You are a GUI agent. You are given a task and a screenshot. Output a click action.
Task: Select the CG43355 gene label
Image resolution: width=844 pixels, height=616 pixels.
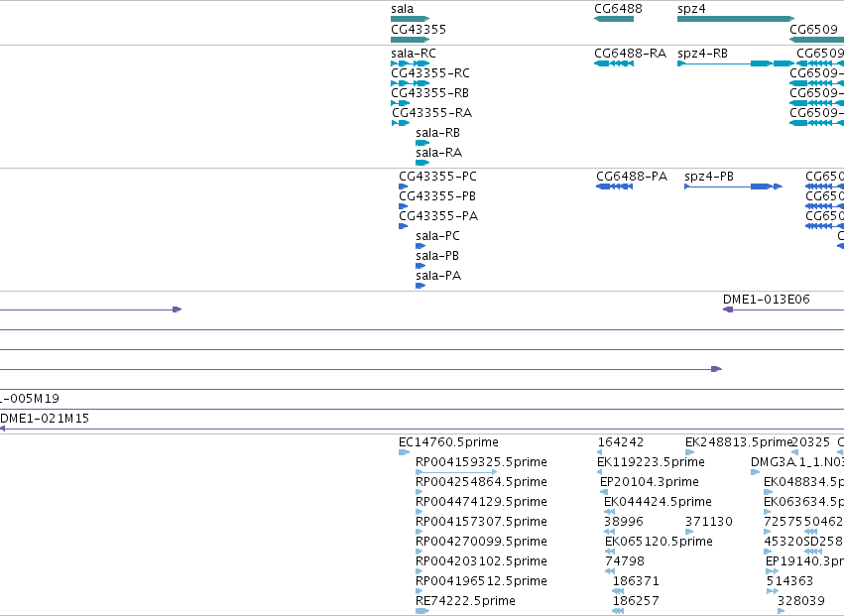[419, 29]
